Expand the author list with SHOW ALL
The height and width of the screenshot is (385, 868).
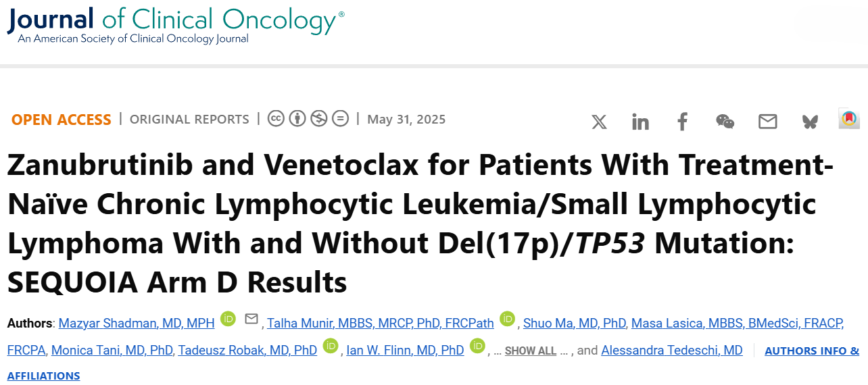coord(531,351)
